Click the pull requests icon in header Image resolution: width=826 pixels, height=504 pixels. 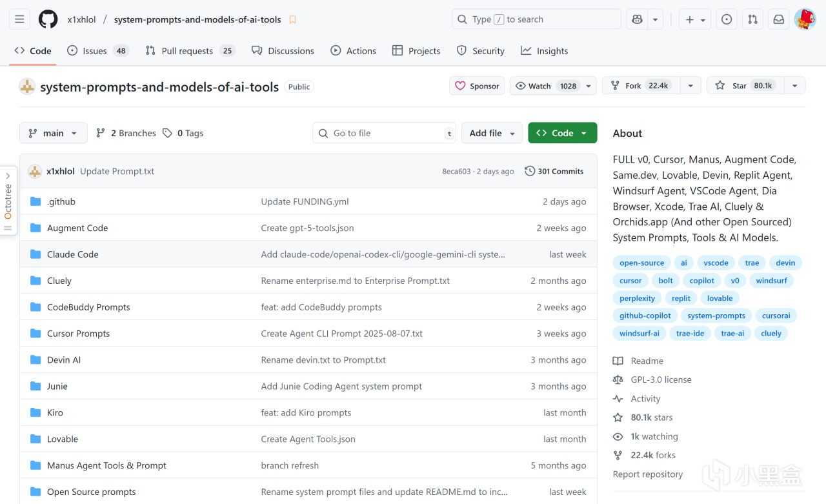752,19
